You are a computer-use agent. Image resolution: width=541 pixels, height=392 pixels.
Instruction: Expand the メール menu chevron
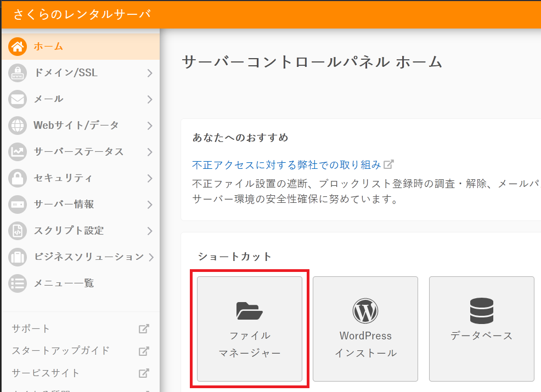point(150,99)
